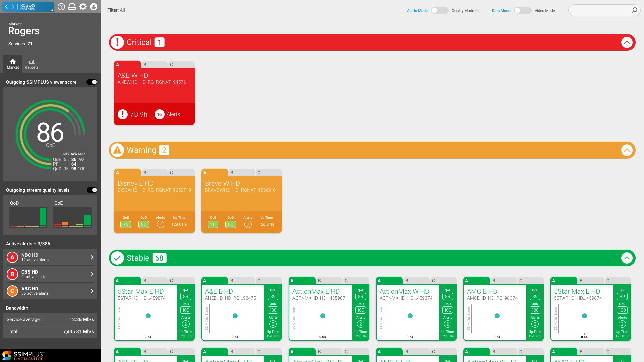Click the Critical section exclamation icon
Screen dimensions: 644x362
click(117, 42)
